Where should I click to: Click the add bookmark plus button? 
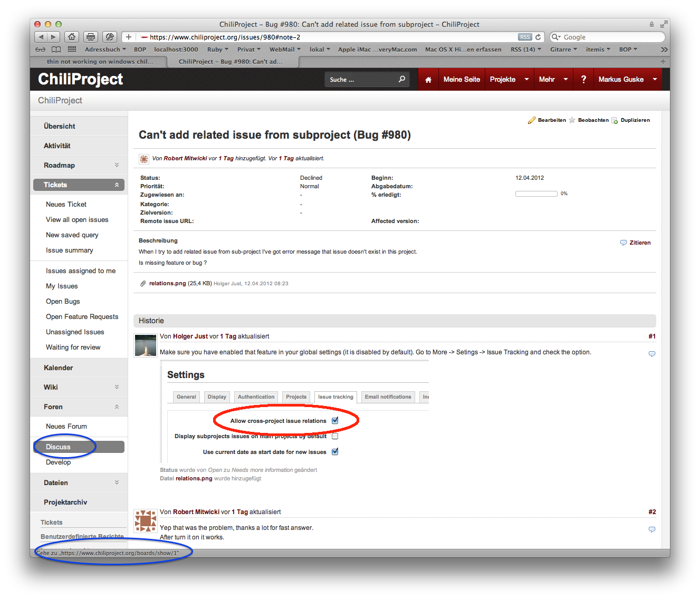point(128,37)
